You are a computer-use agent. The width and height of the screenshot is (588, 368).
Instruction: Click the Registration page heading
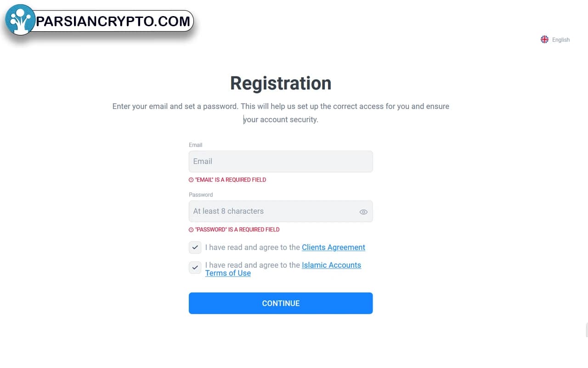280,83
